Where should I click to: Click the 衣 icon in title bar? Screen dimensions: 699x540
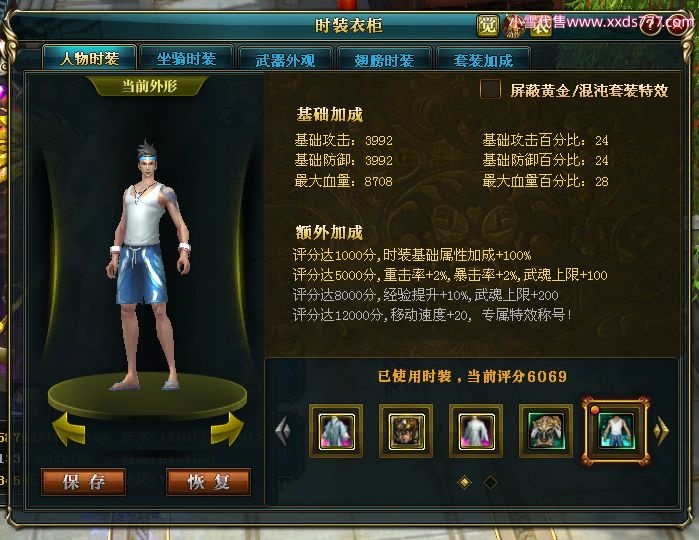(541, 27)
